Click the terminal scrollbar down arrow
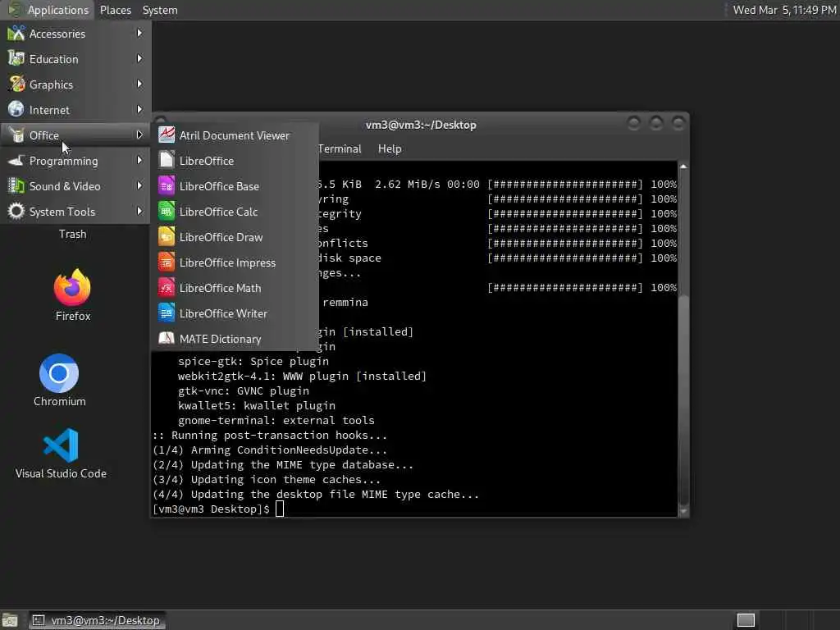840x630 pixels. coord(683,512)
